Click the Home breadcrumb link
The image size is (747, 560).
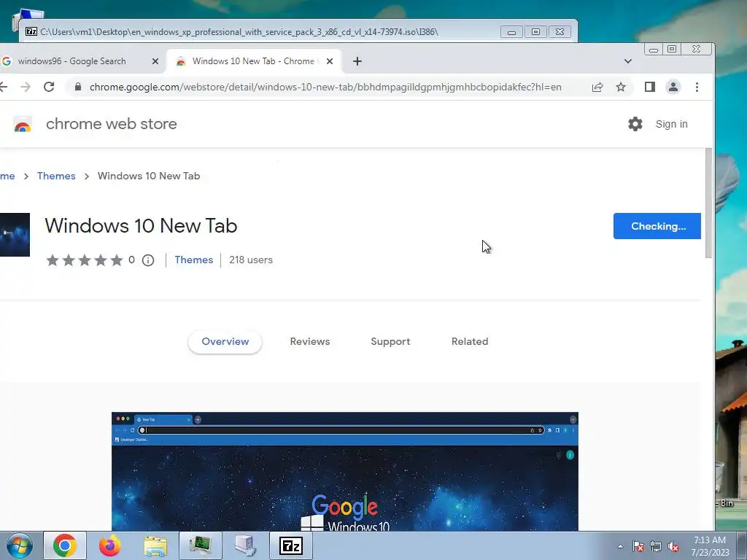click(7, 176)
